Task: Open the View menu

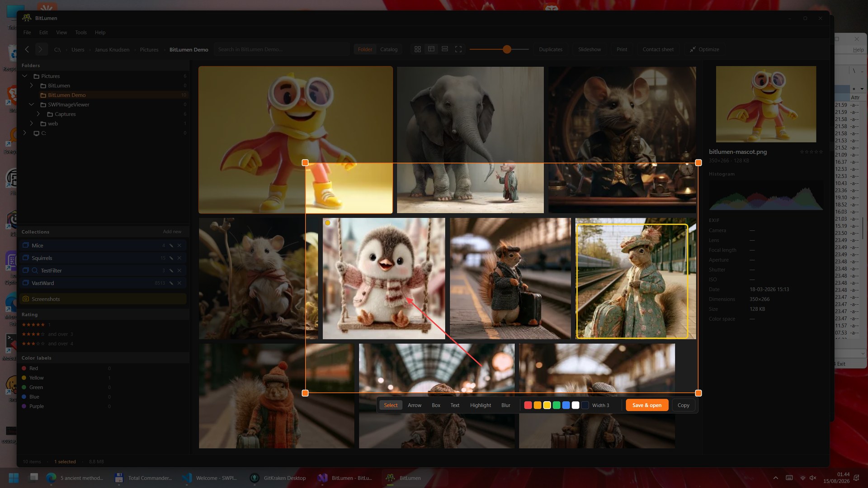Action: 61,33
